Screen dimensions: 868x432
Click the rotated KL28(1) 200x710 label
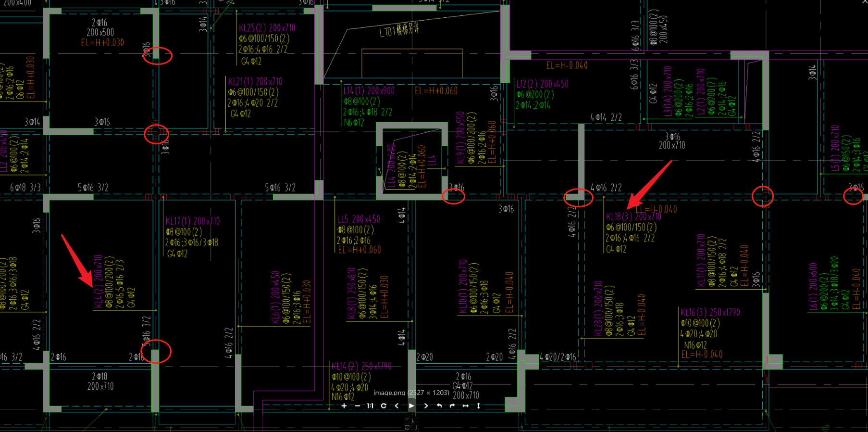598,309
